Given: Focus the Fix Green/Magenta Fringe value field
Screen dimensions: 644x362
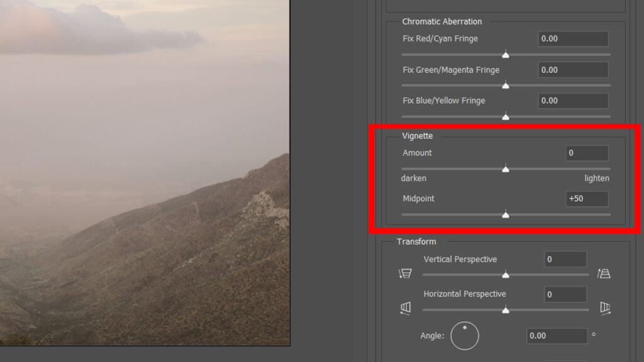Looking at the screenshot, I should click(x=573, y=70).
